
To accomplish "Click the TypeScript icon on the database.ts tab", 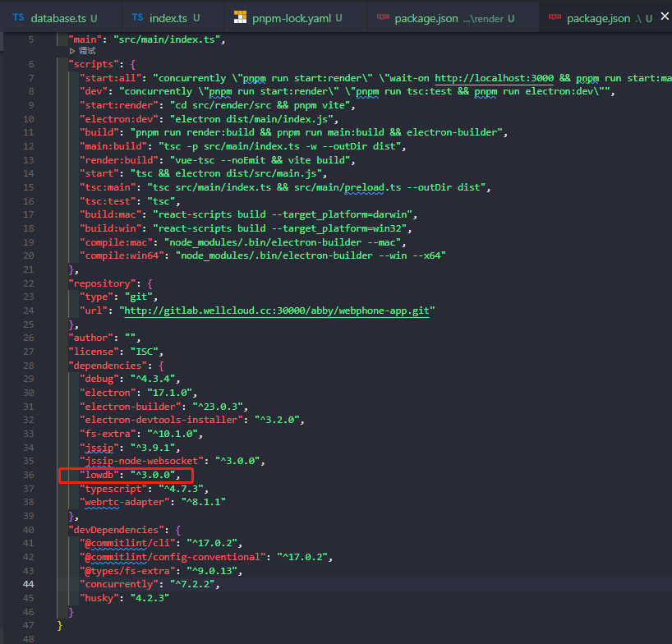I will 17,16.
